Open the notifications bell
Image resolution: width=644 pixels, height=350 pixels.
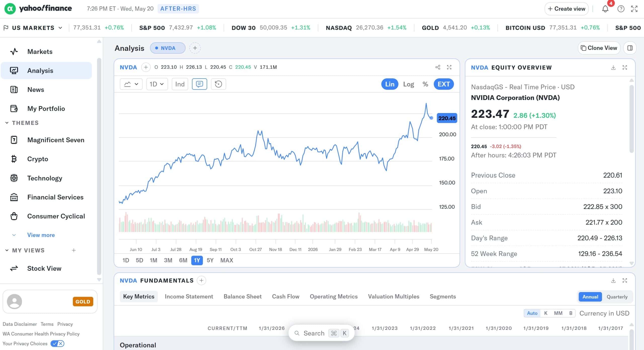(x=605, y=9)
